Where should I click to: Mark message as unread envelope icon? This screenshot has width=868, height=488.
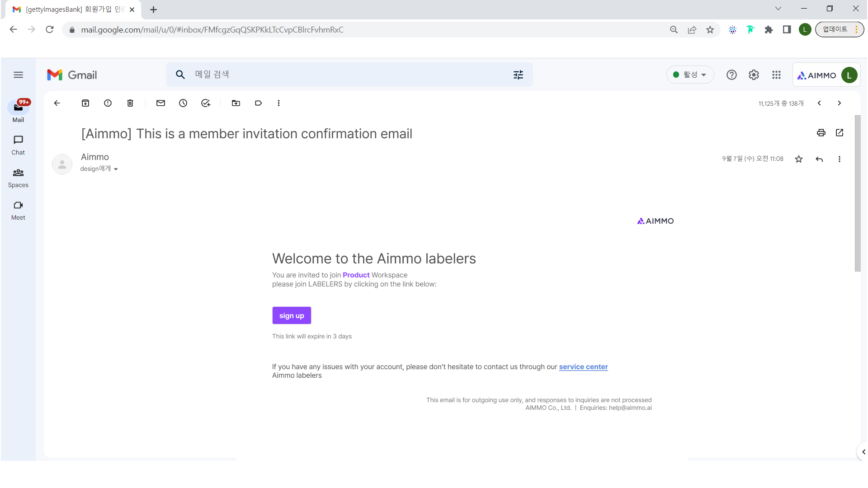(160, 103)
